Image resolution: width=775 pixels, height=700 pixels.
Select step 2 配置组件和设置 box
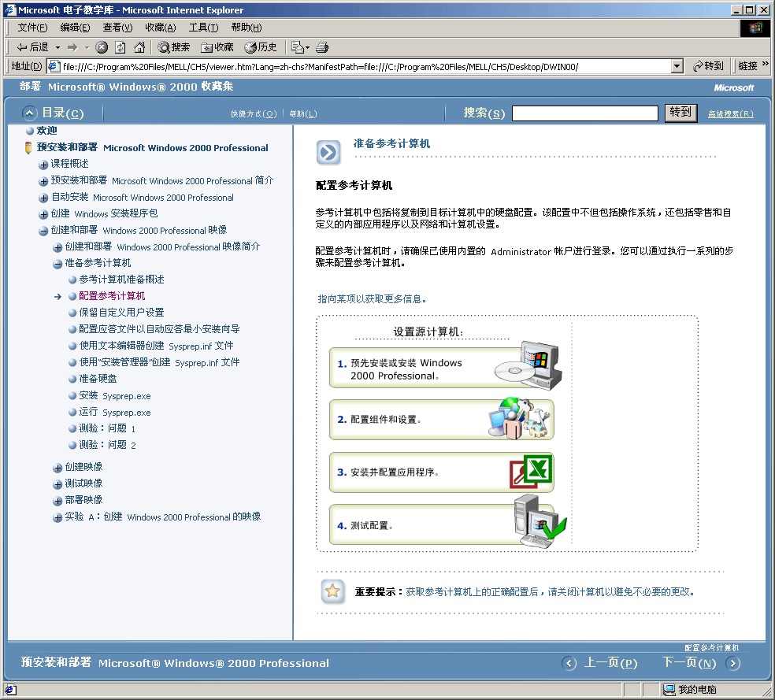click(x=441, y=420)
